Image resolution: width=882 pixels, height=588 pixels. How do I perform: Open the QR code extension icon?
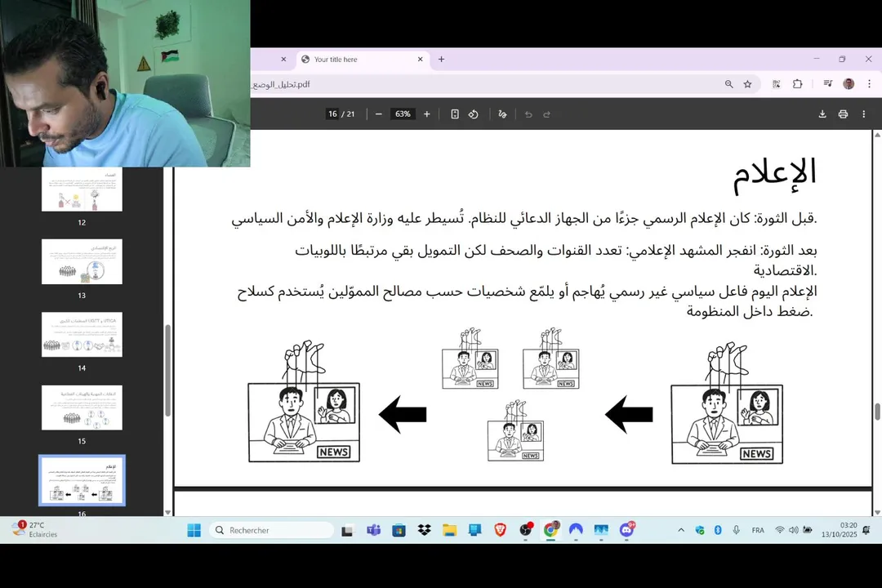point(777,84)
